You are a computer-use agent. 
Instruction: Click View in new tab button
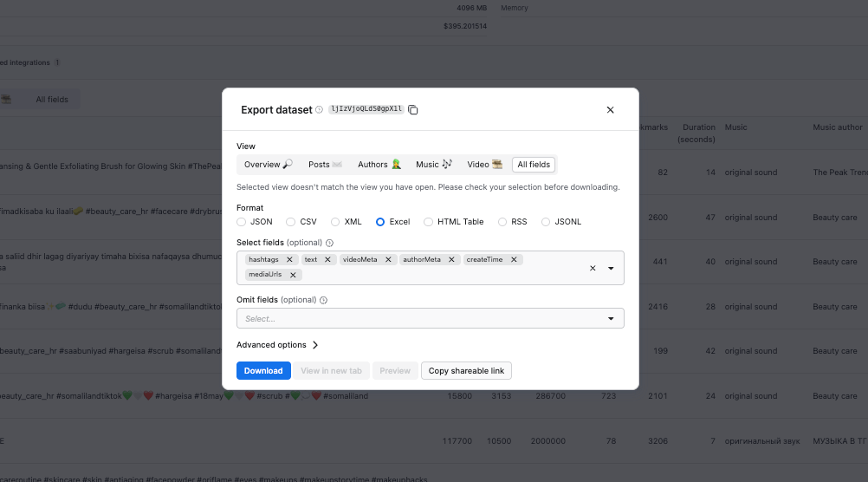click(331, 371)
